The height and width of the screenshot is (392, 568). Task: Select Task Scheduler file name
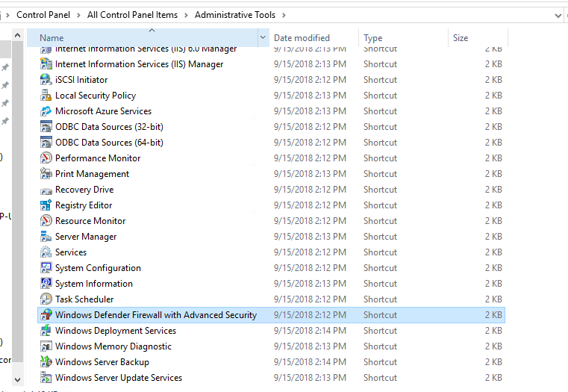(x=84, y=299)
